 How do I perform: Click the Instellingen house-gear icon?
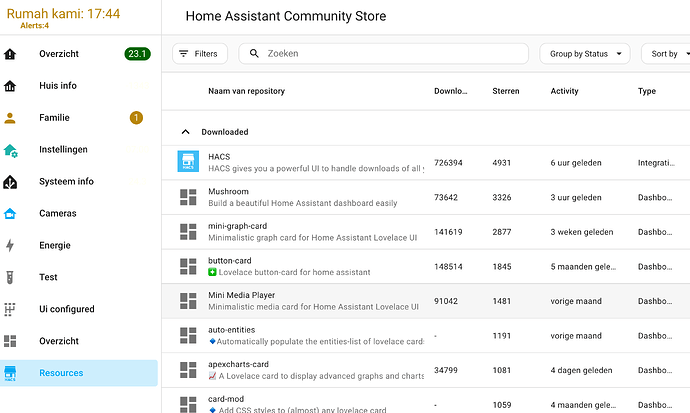(10, 150)
